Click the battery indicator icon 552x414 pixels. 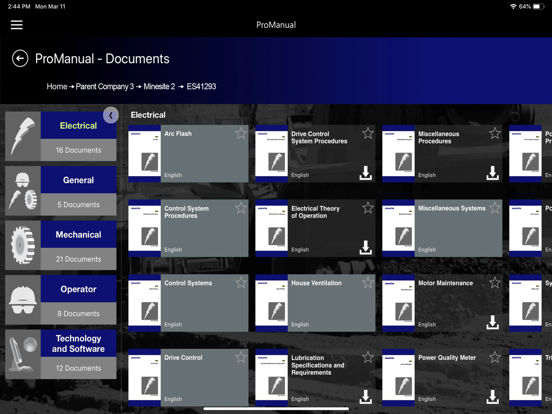click(x=539, y=6)
